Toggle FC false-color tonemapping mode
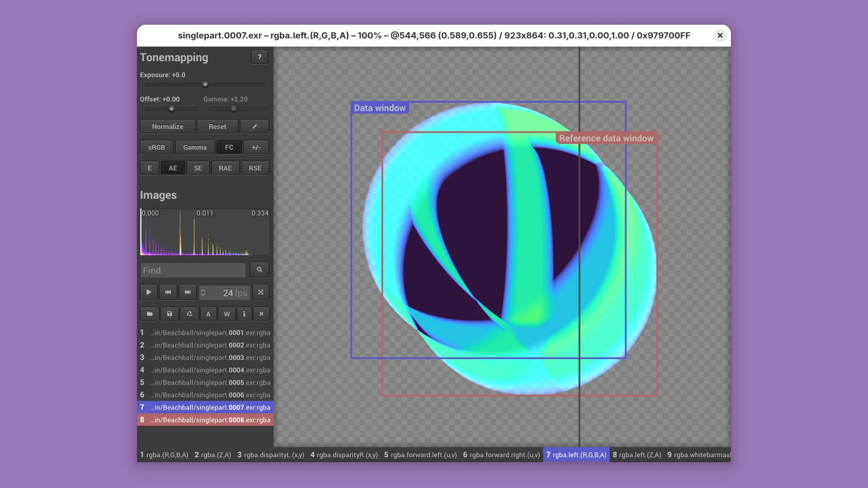The height and width of the screenshot is (488, 868). 229,147
